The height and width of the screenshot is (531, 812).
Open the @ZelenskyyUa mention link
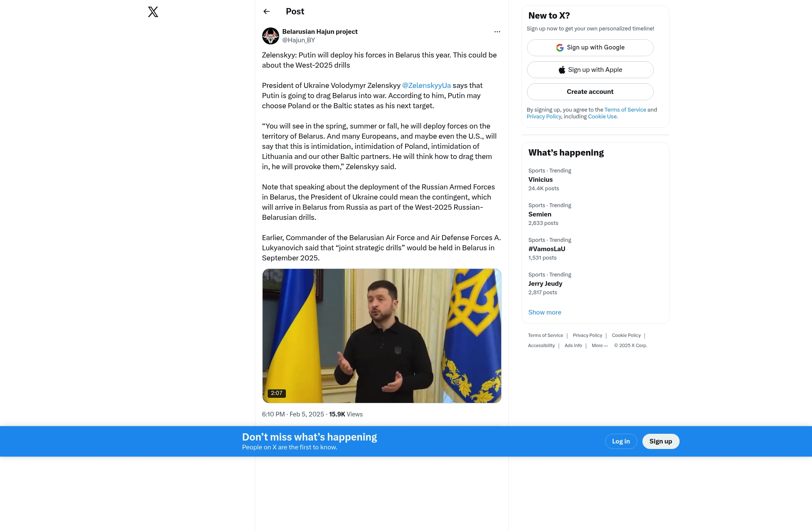tap(426, 85)
